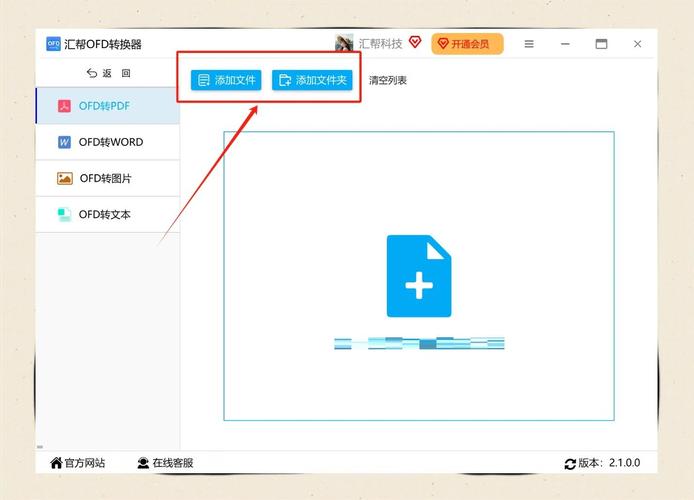Click the blue W icon beside OFD转WORD

click(64, 142)
